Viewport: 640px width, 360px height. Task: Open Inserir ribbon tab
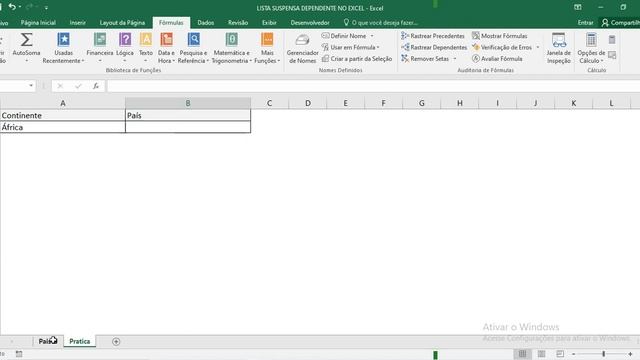(x=78, y=23)
